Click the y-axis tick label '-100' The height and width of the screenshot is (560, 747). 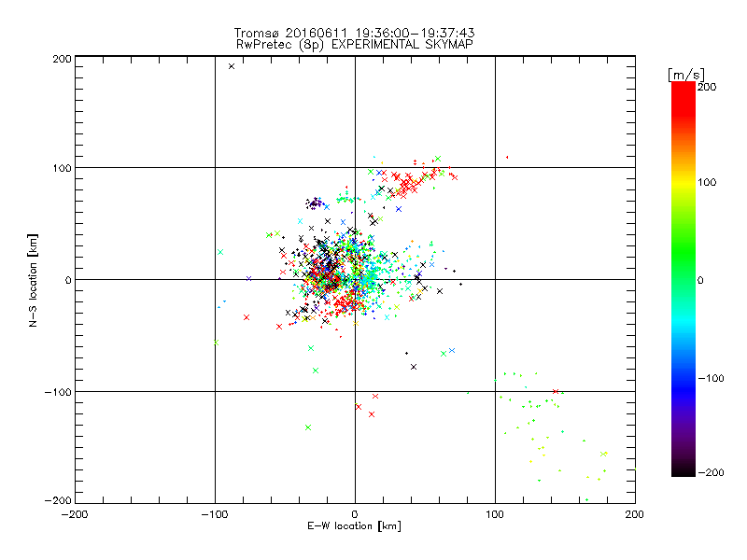[58, 392]
